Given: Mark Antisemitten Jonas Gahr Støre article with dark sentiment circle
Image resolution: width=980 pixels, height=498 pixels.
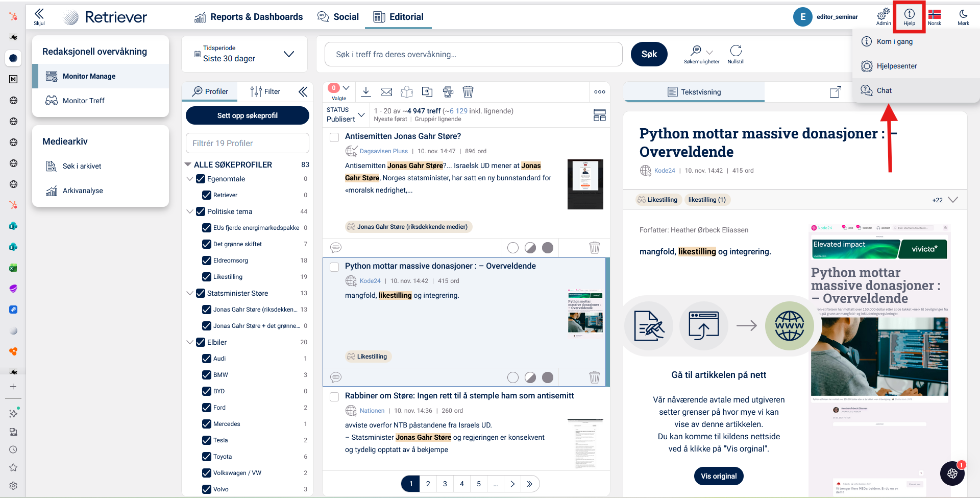Looking at the screenshot, I should [548, 248].
